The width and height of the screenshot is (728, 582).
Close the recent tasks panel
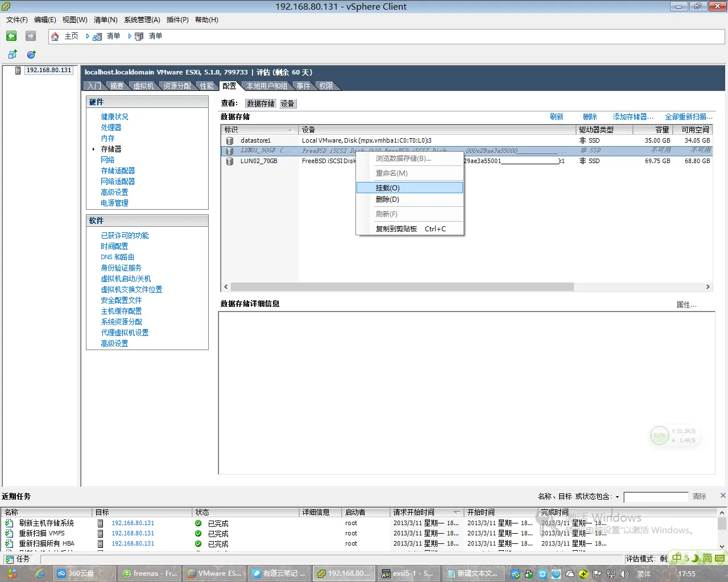click(x=723, y=496)
